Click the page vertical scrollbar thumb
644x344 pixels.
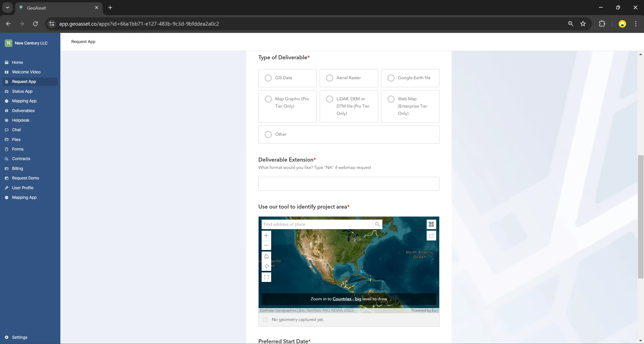click(640, 216)
